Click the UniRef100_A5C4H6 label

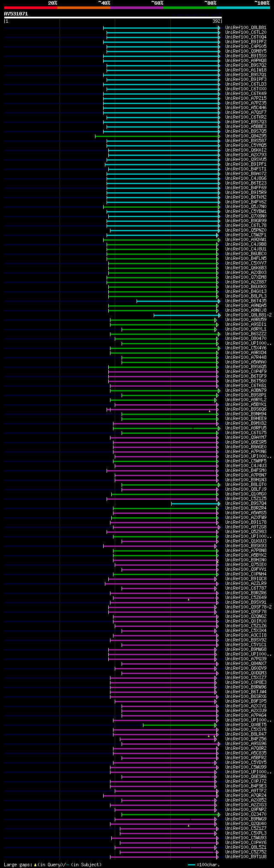pos(246,108)
